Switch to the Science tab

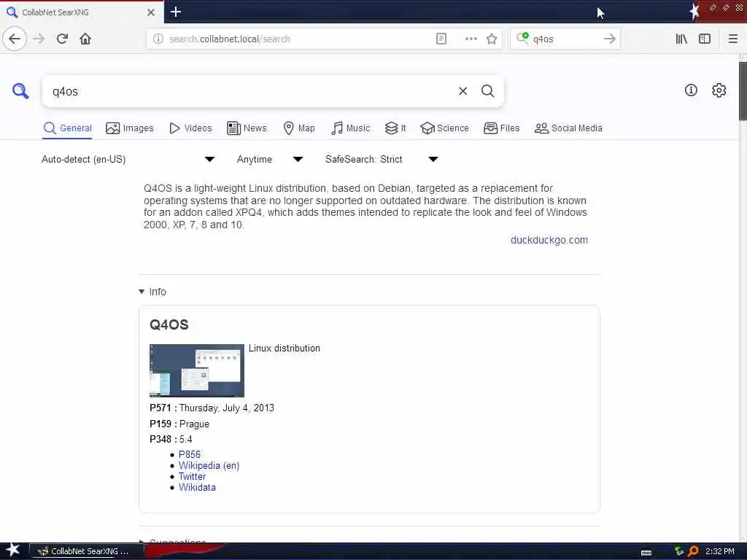(x=444, y=128)
